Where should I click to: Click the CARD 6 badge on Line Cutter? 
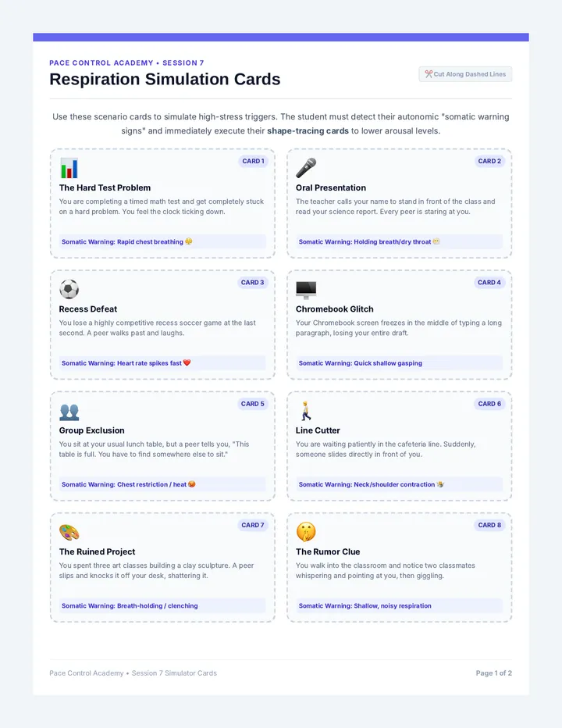[489, 404]
